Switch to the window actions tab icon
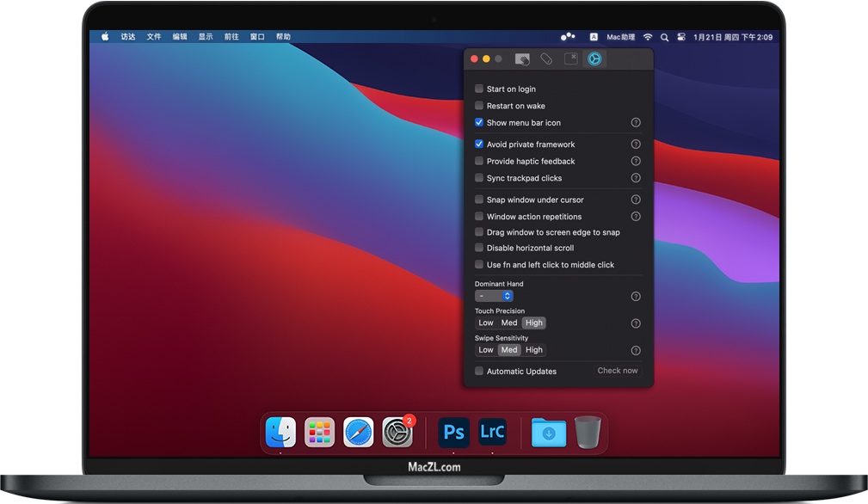Image resolution: width=868 pixels, height=504 pixels. click(570, 58)
